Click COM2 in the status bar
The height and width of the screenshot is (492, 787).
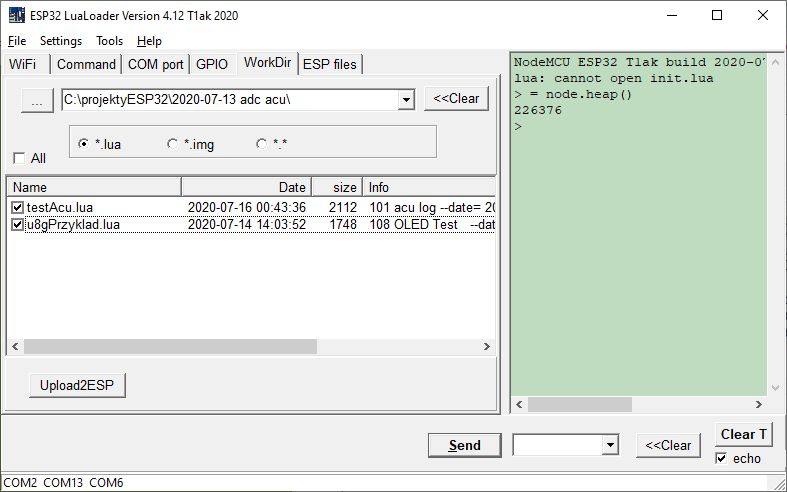pyautogui.click(x=20, y=482)
